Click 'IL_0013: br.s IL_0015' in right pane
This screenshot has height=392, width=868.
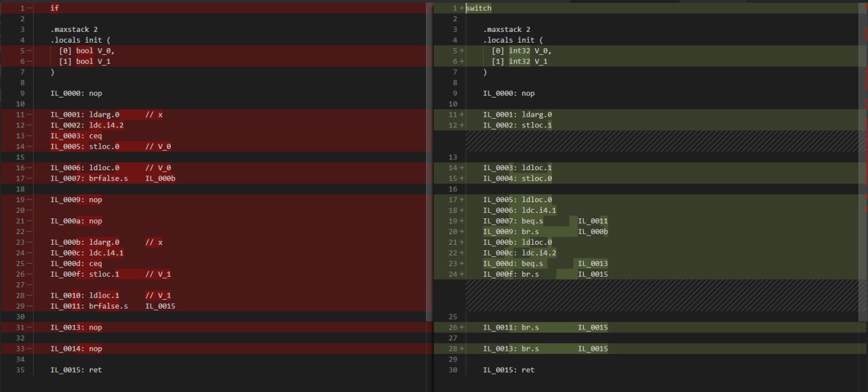tap(545, 349)
